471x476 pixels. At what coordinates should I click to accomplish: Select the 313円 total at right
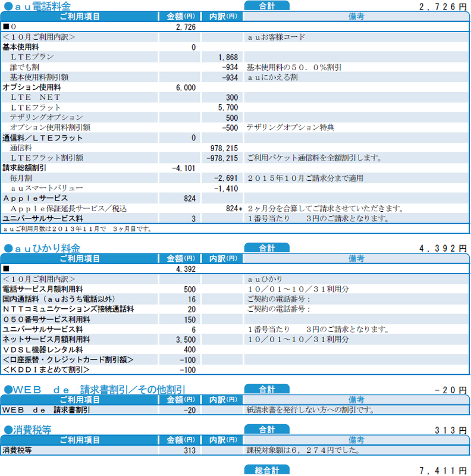[451, 430]
